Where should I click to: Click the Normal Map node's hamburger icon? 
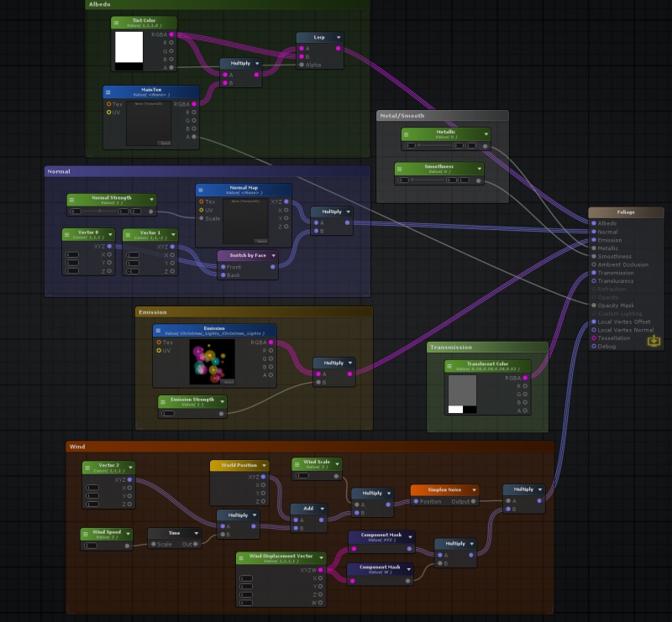(202, 190)
